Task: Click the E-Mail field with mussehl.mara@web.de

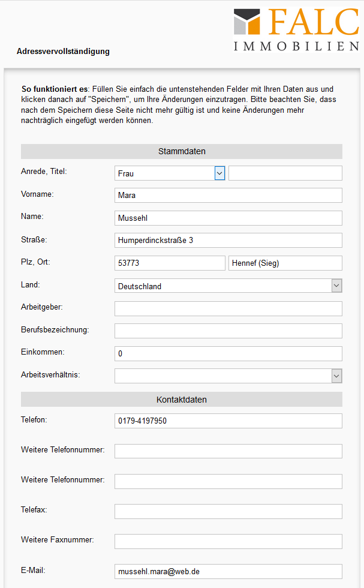Action: (x=228, y=571)
